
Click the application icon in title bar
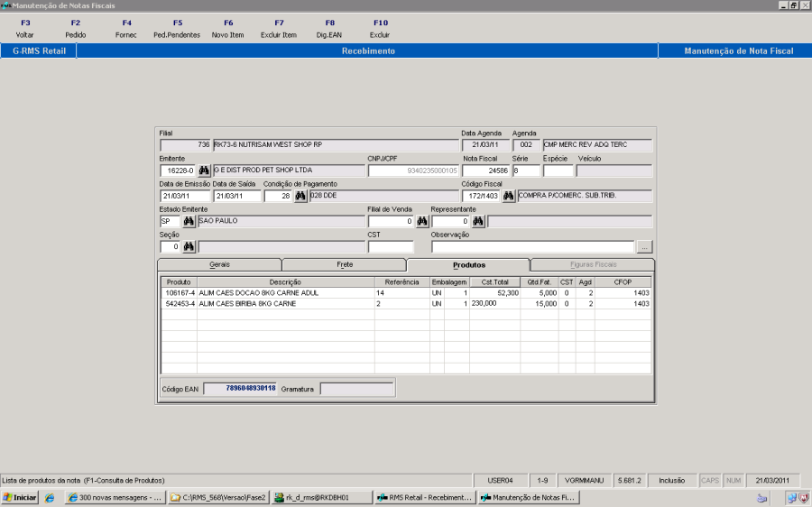click(5, 5)
